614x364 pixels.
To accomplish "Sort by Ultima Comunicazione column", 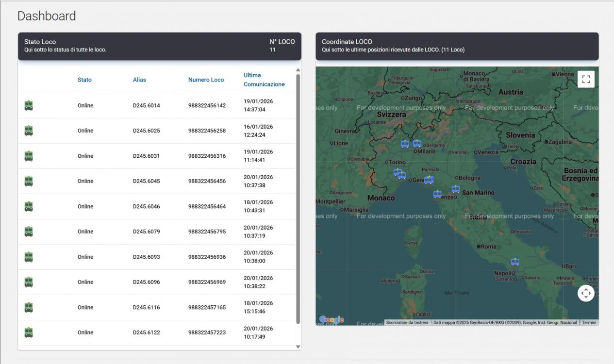I will [x=264, y=80].
